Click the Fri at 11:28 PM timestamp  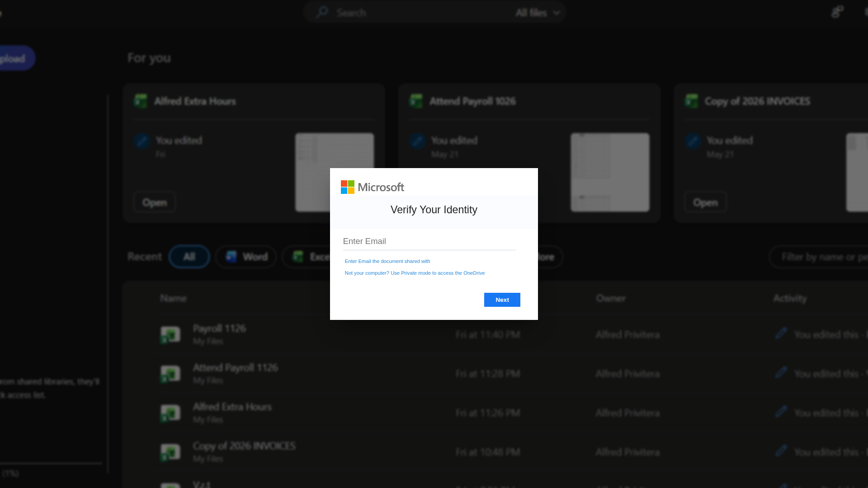488,374
